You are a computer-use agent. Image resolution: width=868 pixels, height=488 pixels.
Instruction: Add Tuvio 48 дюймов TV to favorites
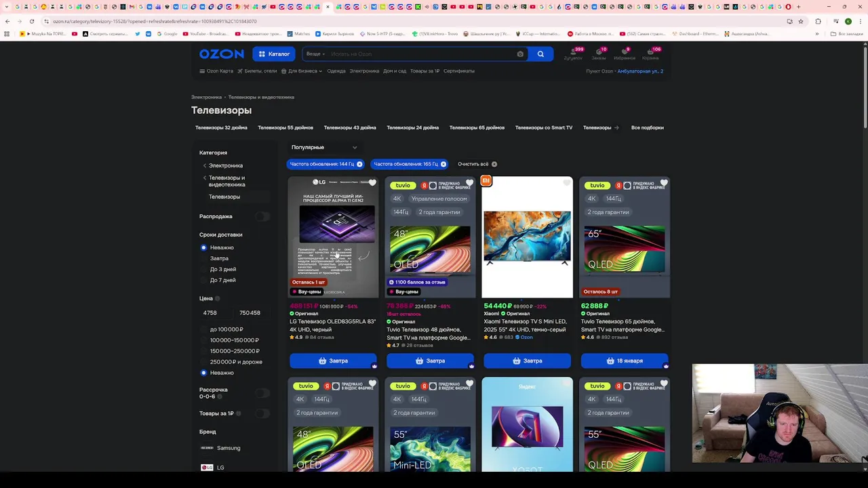(x=469, y=183)
